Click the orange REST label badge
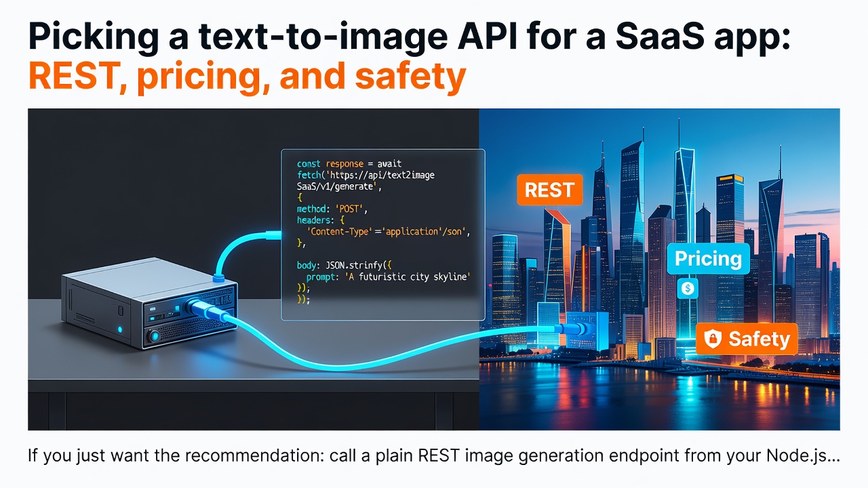 [x=549, y=190]
